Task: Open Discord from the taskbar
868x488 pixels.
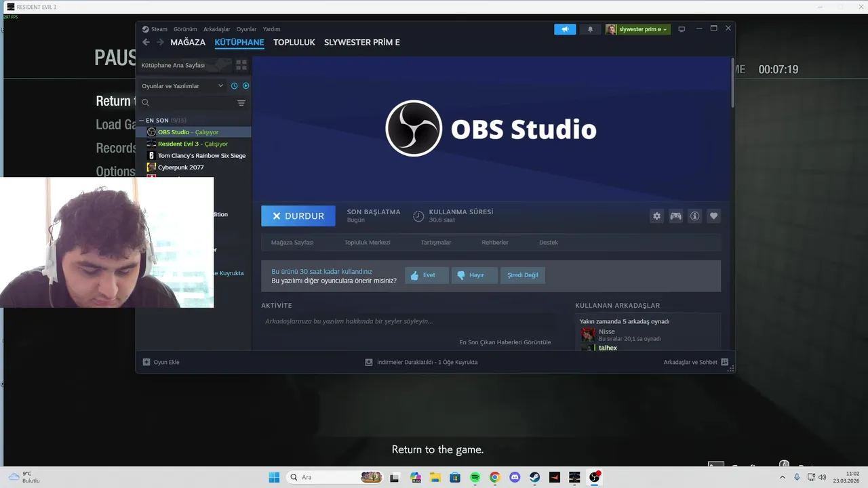Action: tap(515, 477)
